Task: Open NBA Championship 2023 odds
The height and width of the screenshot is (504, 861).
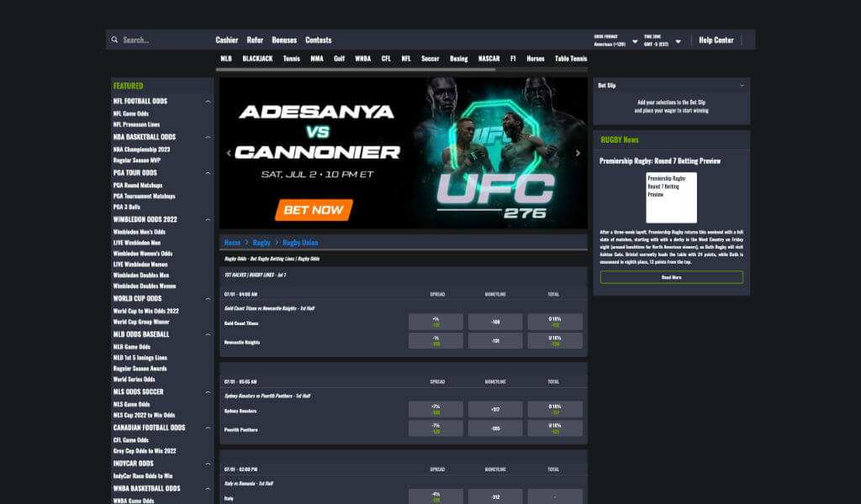Action: 141,150
